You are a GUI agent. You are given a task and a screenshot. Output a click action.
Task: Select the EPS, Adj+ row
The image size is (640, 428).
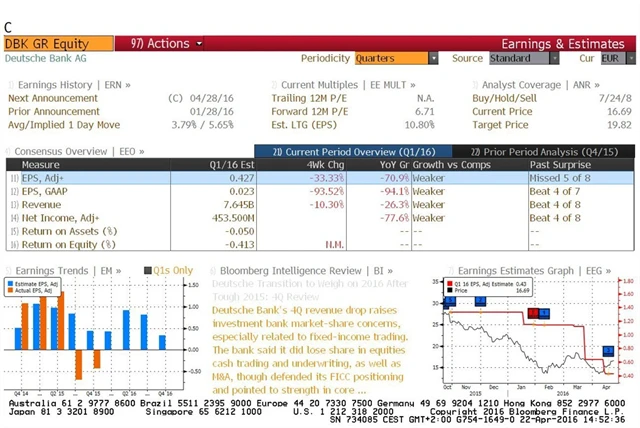point(320,178)
